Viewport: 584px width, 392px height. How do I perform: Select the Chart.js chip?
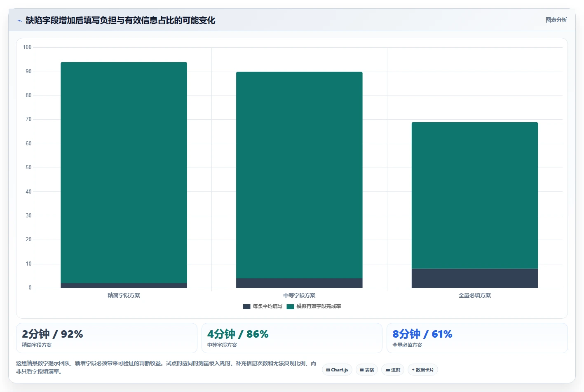pyautogui.click(x=337, y=370)
